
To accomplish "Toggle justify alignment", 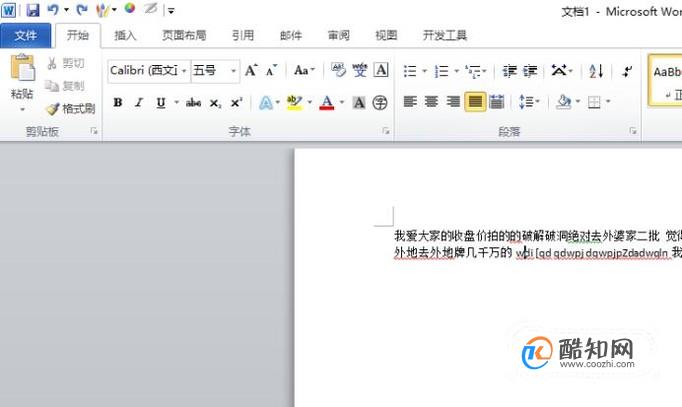I will coord(475,102).
